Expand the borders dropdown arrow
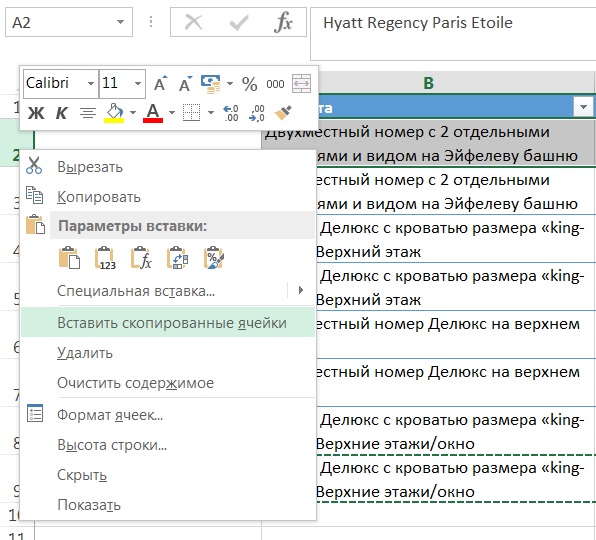This screenshot has height=540, width=596. [211, 113]
